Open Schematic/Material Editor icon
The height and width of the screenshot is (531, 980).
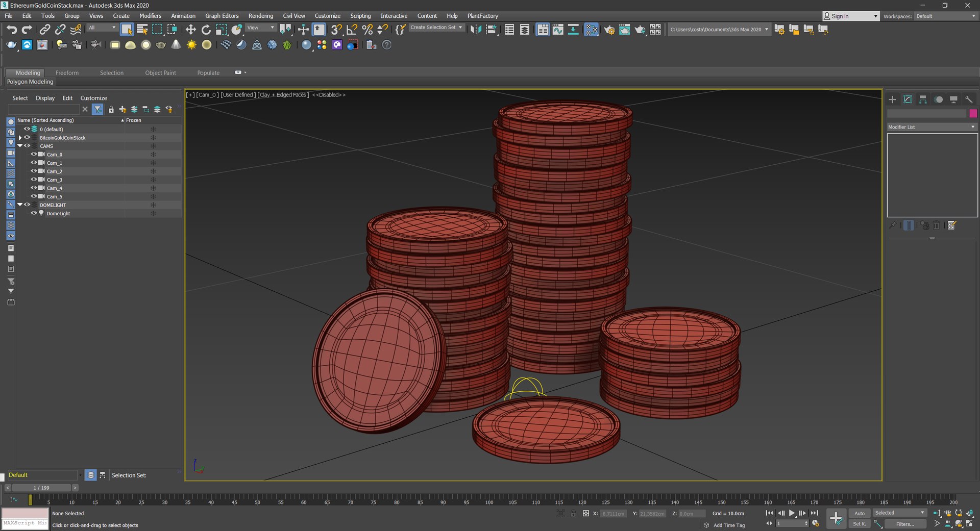click(591, 30)
